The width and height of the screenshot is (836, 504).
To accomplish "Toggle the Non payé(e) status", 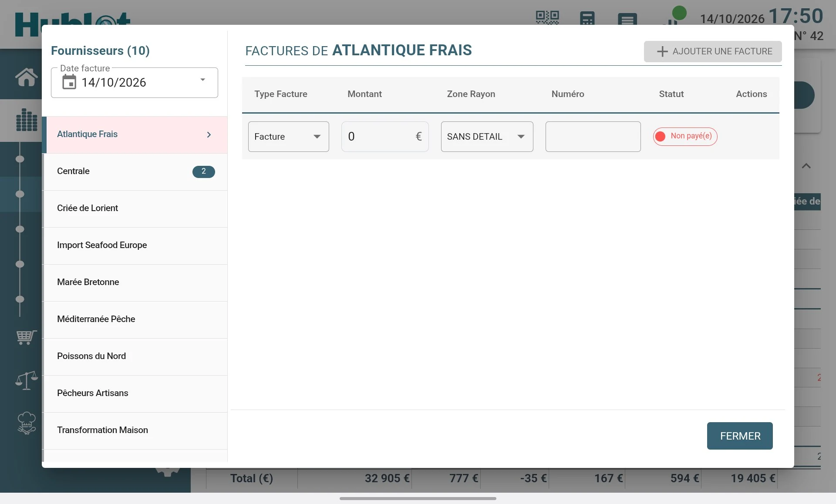I will [685, 136].
